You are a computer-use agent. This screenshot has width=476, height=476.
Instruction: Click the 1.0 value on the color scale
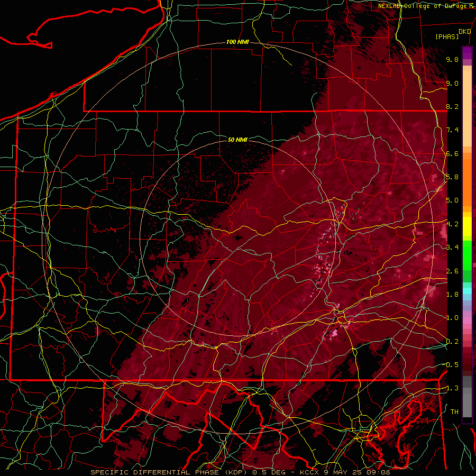(x=452, y=318)
